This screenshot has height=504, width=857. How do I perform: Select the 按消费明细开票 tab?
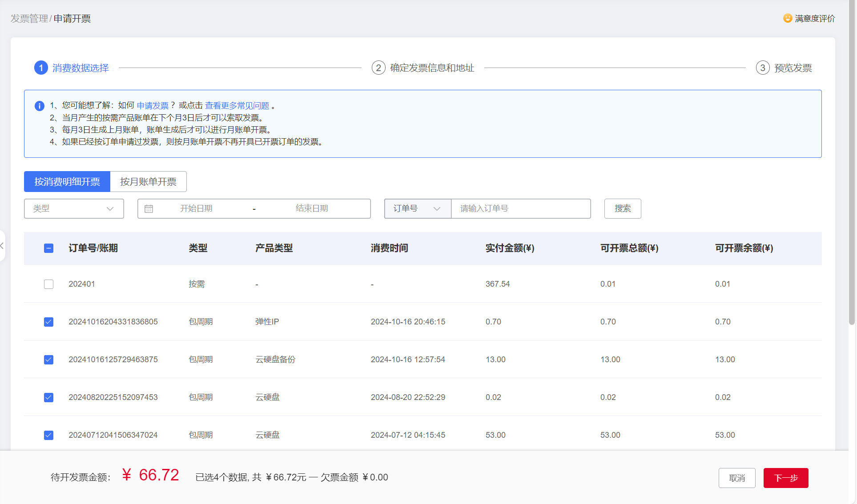[x=67, y=182]
